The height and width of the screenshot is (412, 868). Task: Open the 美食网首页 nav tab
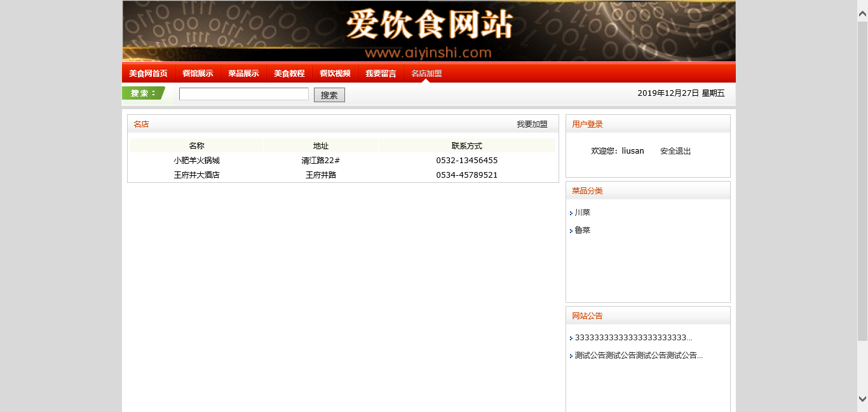pyautogui.click(x=148, y=74)
